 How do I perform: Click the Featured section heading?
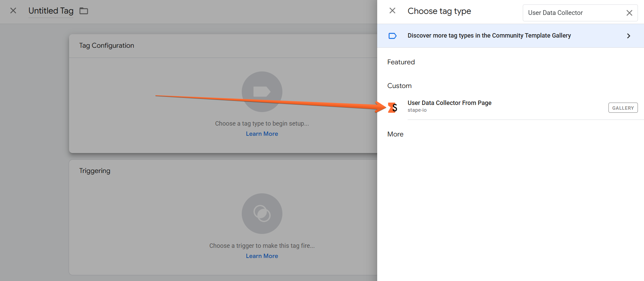(x=401, y=62)
